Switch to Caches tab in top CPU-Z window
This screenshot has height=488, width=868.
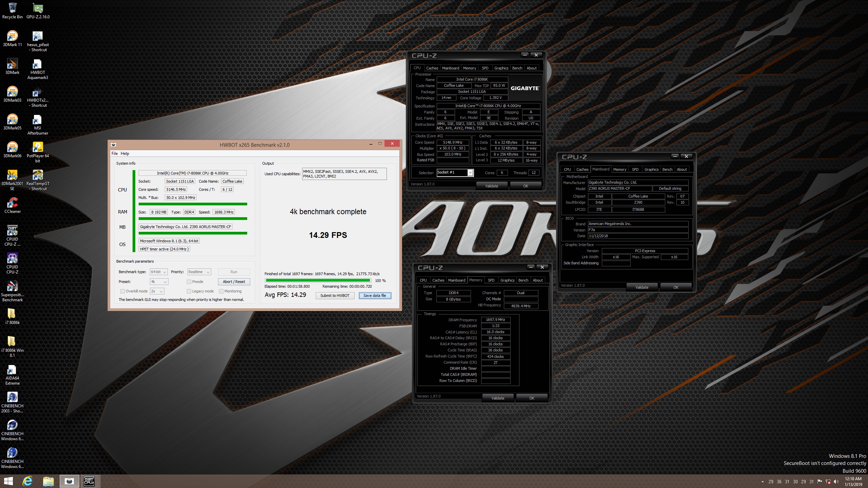pos(432,68)
